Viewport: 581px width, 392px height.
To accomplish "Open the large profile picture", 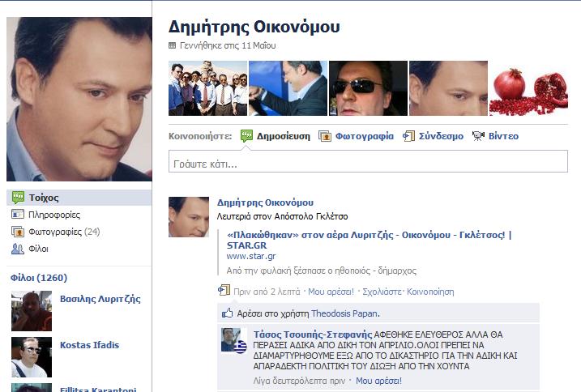I will pos(79,100).
